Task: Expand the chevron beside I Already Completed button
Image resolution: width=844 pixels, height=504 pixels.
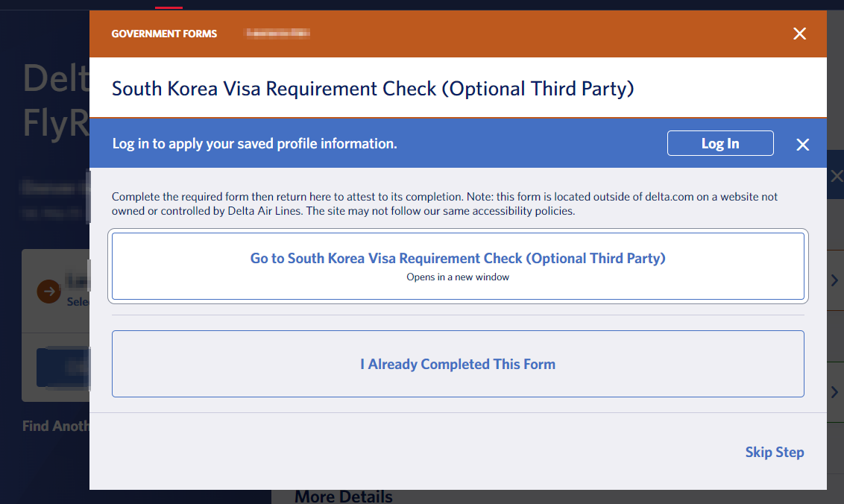Action: [x=834, y=392]
